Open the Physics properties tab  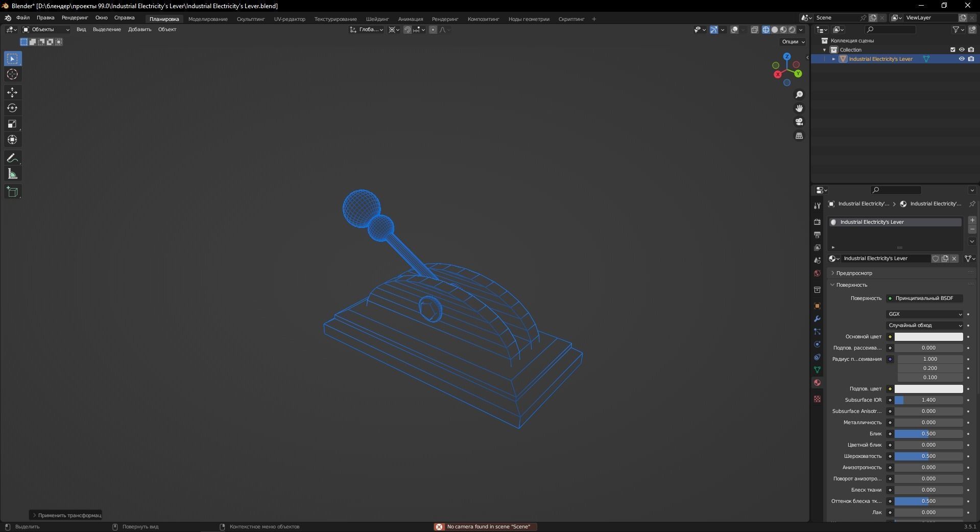click(x=817, y=344)
